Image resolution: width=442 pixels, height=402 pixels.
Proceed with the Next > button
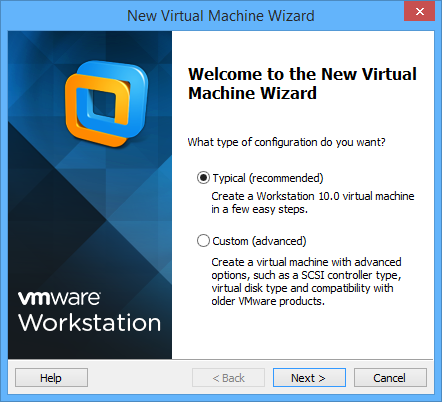309,378
